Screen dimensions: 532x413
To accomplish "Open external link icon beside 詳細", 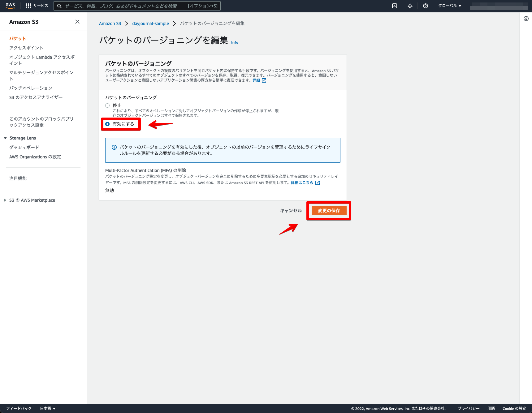I will point(264,80).
